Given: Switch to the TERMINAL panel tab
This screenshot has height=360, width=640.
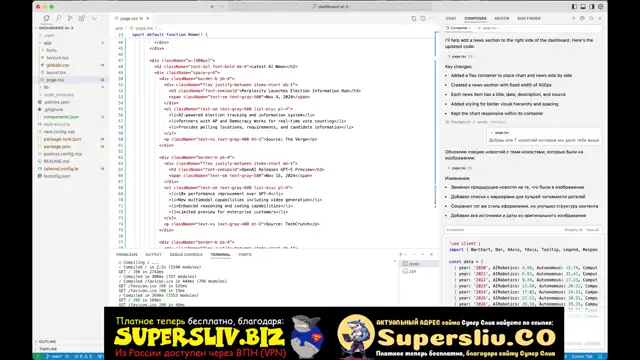Looking at the screenshot, I should click(x=220, y=255).
